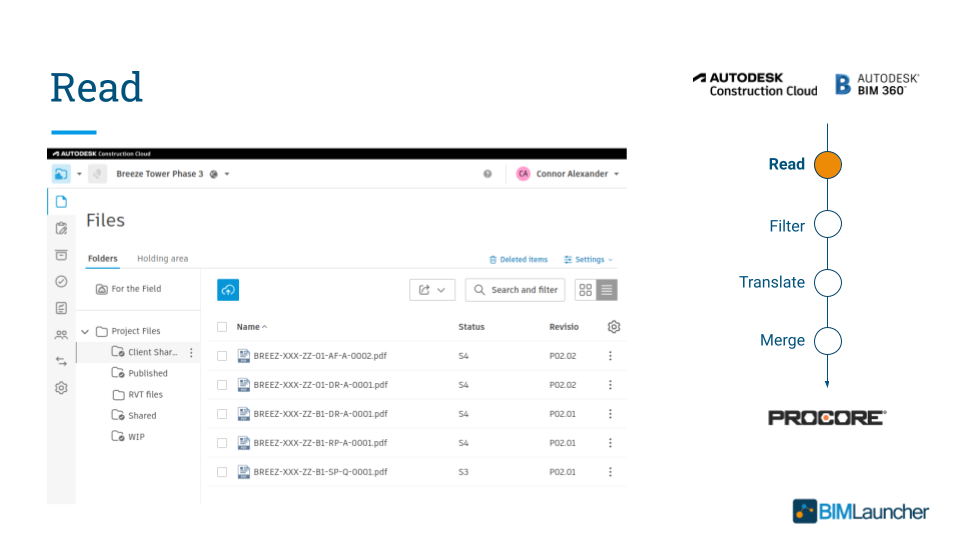
Task: Collapse the Project Files folder
Action: pyautogui.click(x=85, y=331)
